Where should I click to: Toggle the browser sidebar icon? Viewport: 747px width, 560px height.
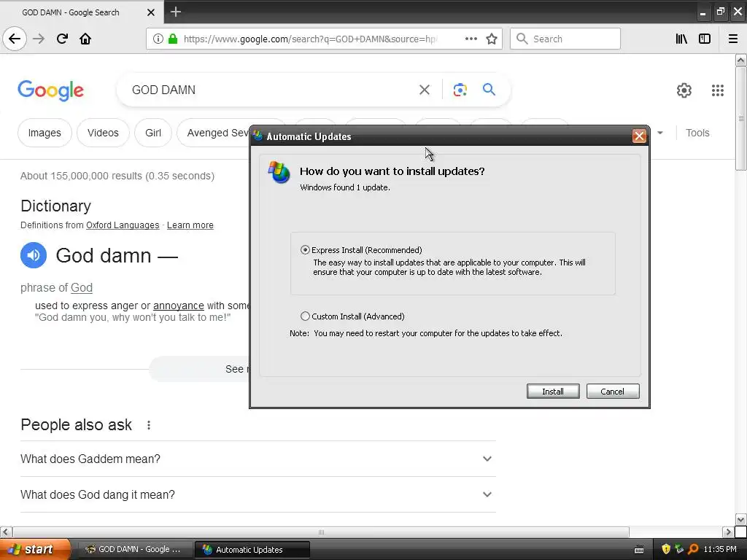[x=705, y=39]
